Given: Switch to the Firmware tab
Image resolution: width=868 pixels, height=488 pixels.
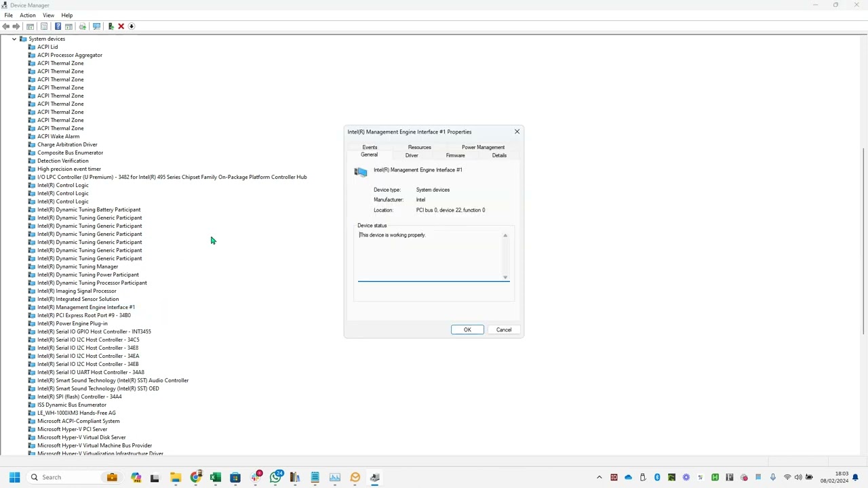Looking at the screenshot, I should (x=456, y=155).
